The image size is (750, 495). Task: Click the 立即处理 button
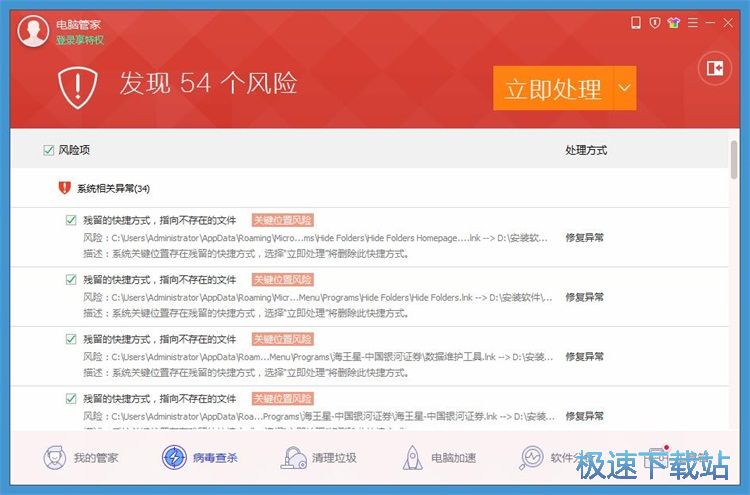pos(553,88)
